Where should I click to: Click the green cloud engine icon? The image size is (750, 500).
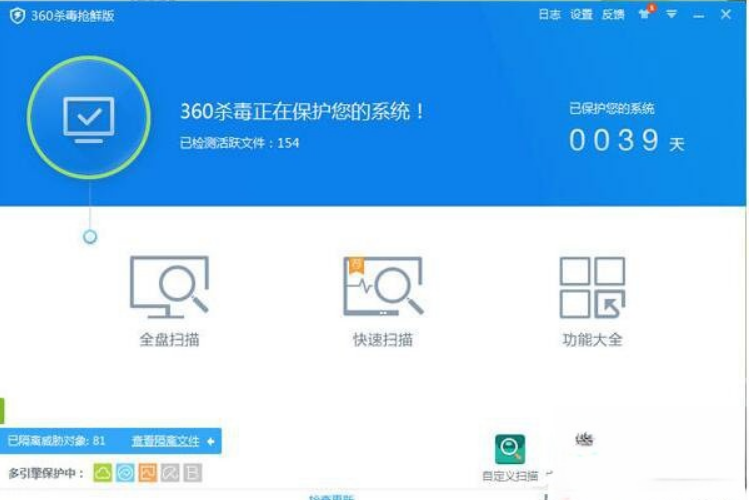click(x=102, y=473)
